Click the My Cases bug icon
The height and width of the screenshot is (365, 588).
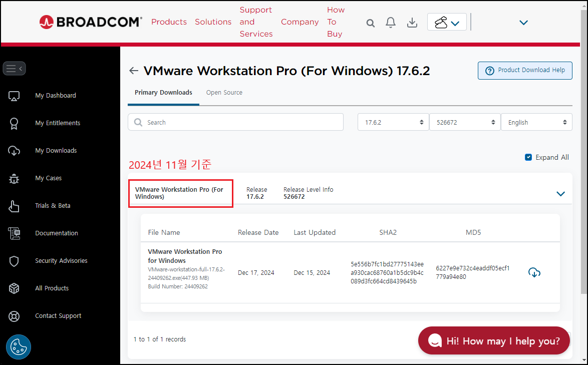tap(14, 178)
